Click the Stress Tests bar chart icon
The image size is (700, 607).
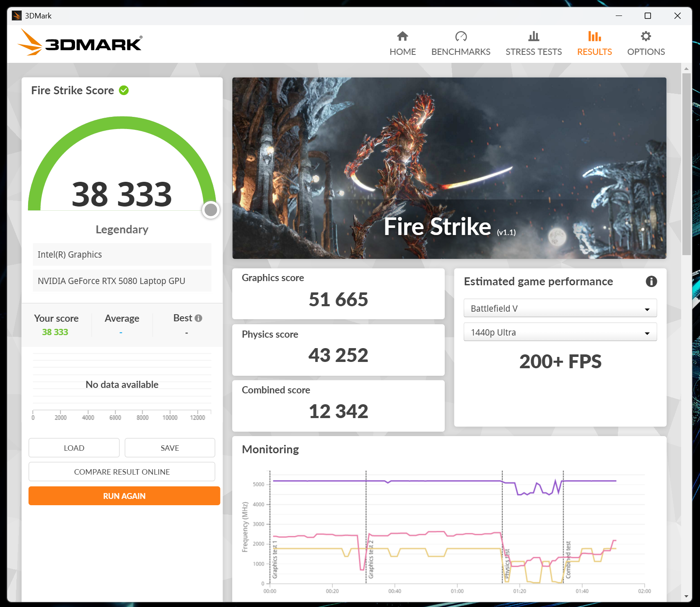click(534, 36)
